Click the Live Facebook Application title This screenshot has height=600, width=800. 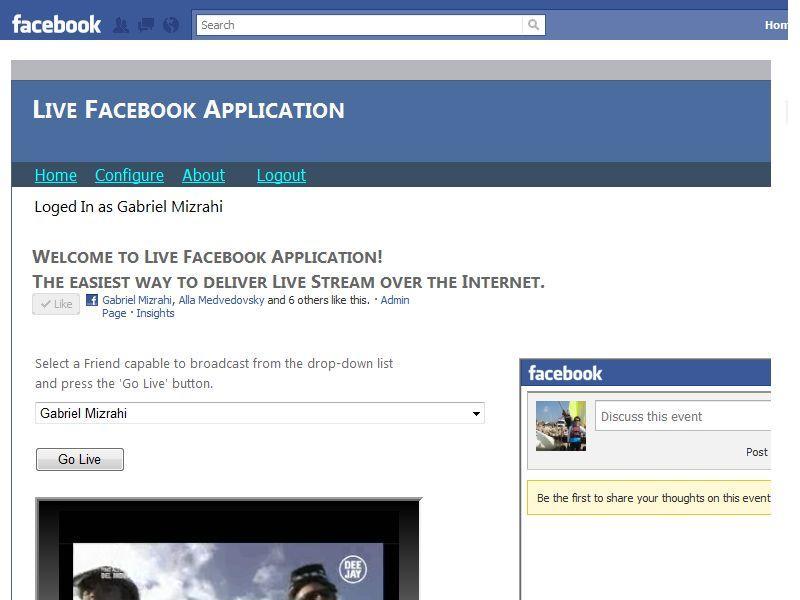coord(189,110)
